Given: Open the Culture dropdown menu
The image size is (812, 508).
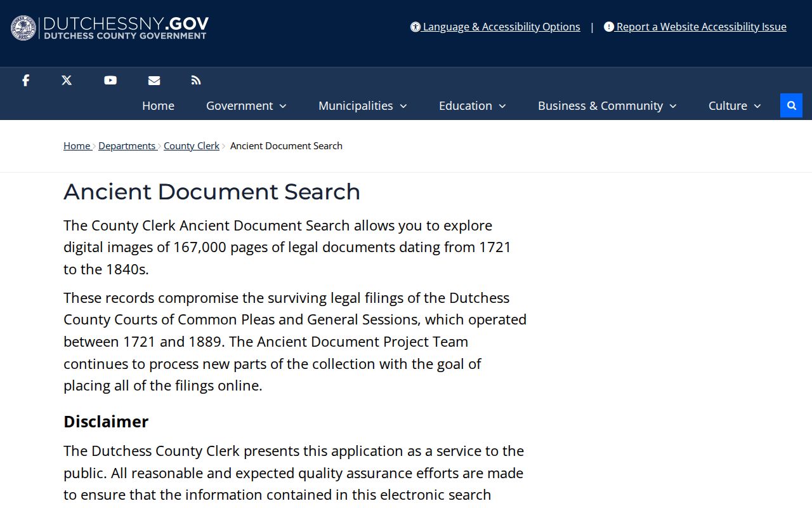Looking at the screenshot, I should coord(735,105).
